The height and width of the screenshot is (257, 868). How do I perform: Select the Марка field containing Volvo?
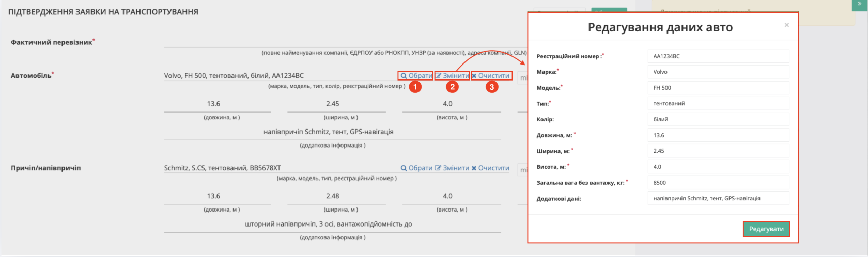pos(718,72)
